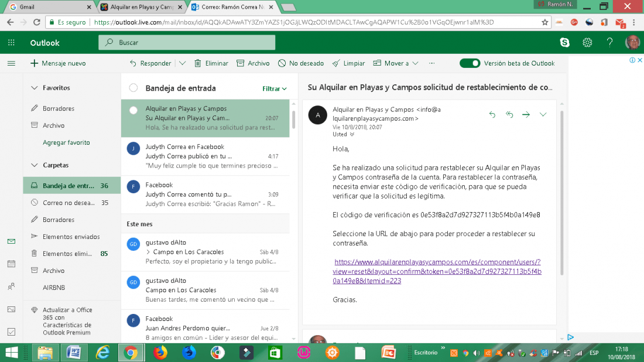Click the Agregar favorito link
The height and width of the screenshot is (362, 644).
(x=66, y=142)
